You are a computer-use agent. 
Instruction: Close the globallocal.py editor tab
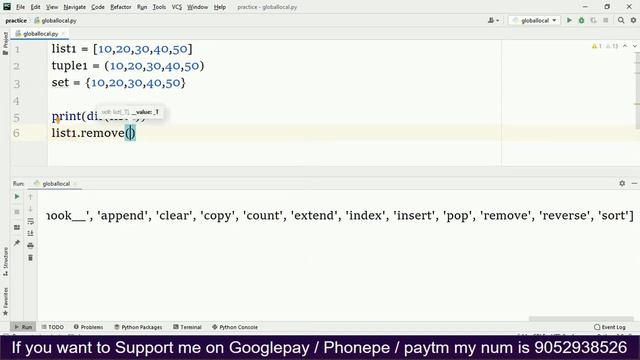pos(63,34)
